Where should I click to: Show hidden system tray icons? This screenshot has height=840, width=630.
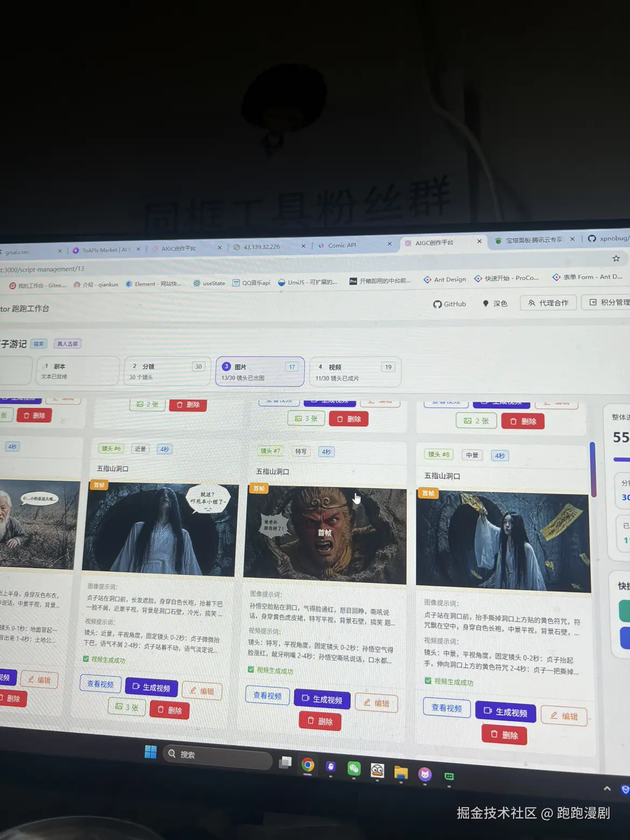tap(607, 788)
